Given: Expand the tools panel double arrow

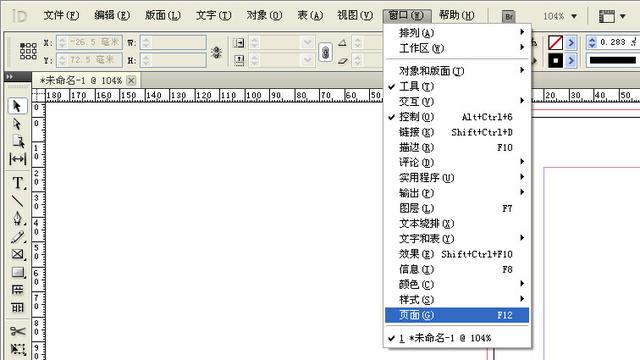Looking at the screenshot, I should 9,76.
